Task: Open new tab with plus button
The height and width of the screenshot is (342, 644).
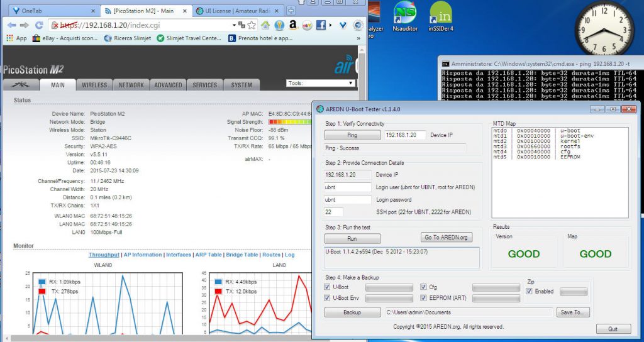Action: coord(291,11)
